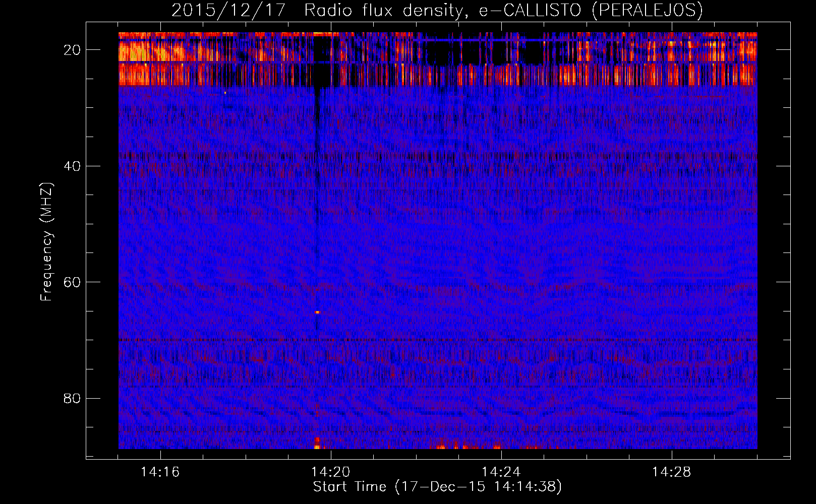Click the 14:16 time tick label
This screenshot has height=504, width=816.
coord(160,472)
